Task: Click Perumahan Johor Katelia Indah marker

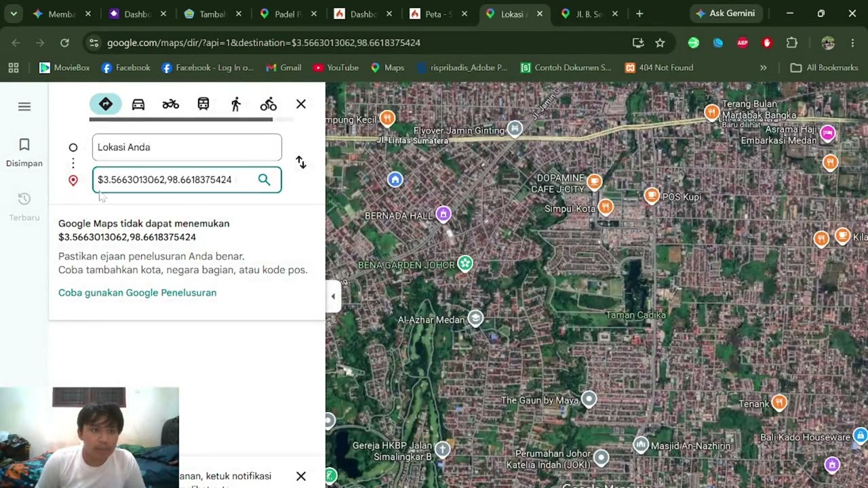Action: coord(601,457)
